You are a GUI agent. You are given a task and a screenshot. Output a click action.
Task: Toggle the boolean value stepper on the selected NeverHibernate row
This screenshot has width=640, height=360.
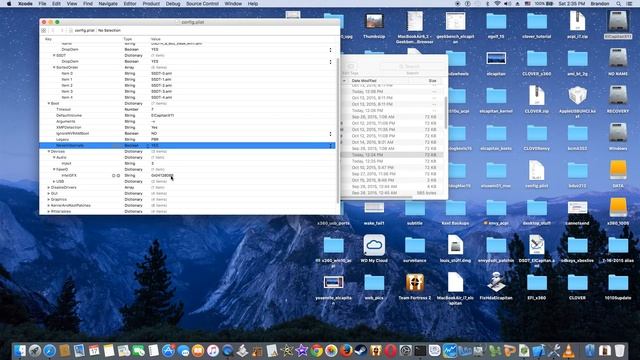point(330,145)
